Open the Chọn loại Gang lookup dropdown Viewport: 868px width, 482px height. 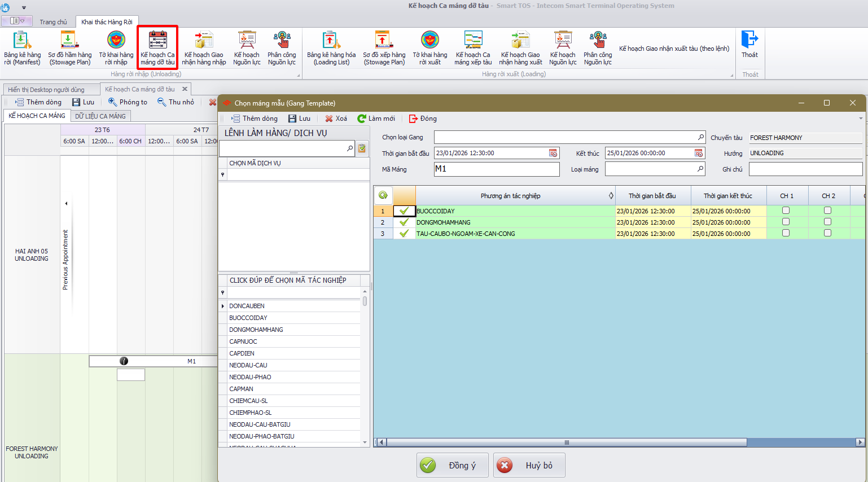point(701,137)
